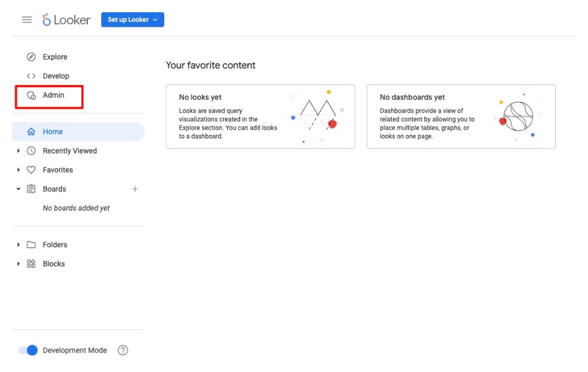Expand the Blocks section arrow
588x372 pixels.
coord(18,263)
